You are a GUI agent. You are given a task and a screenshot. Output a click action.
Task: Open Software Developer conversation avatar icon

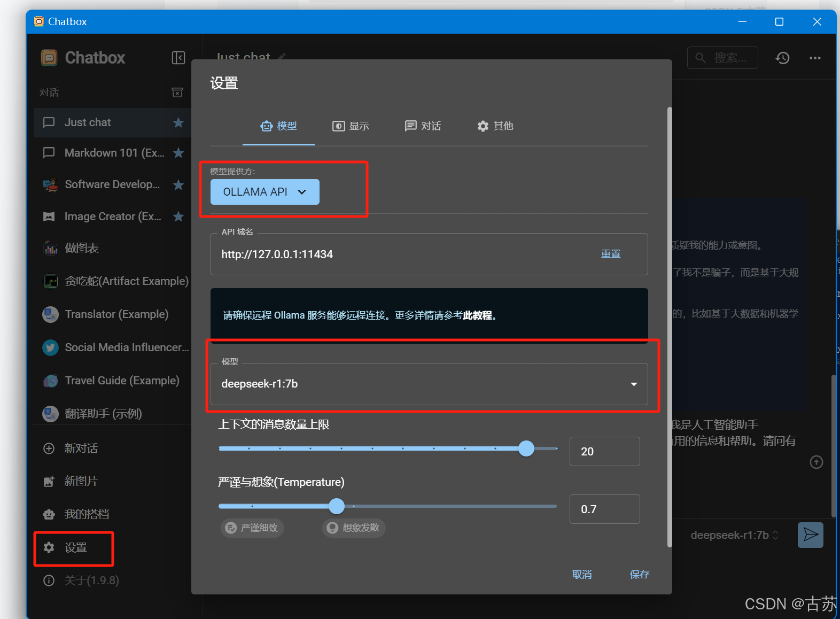50,184
